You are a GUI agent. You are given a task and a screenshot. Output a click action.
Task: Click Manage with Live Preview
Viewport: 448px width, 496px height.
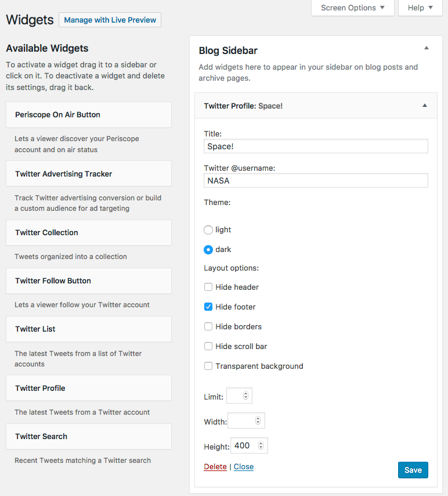pos(110,20)
